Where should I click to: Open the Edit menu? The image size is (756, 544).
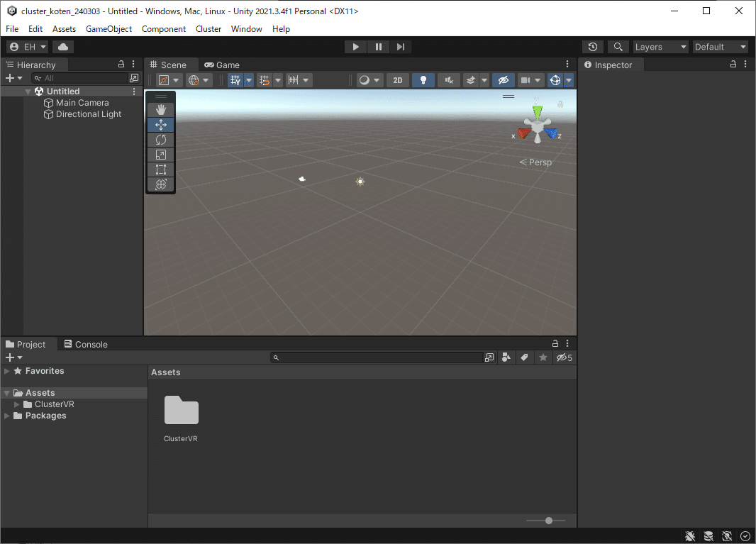tap(35, 29)
